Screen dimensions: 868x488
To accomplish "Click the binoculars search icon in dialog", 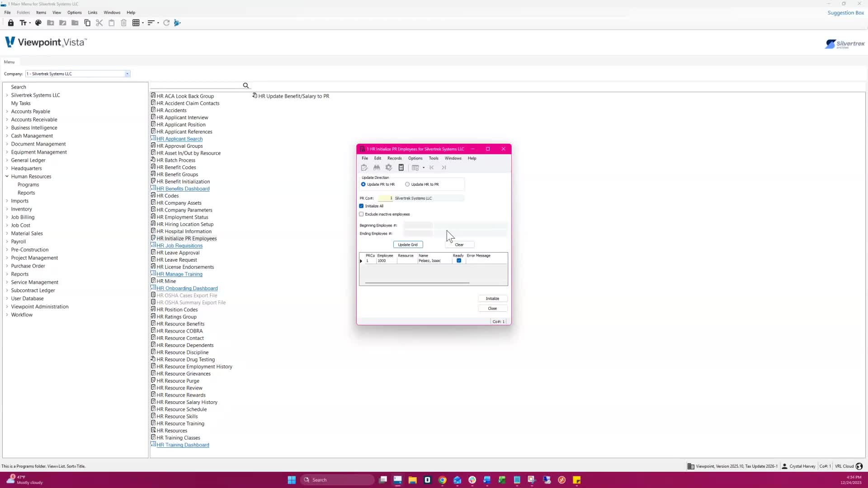I will pos(377,168).
